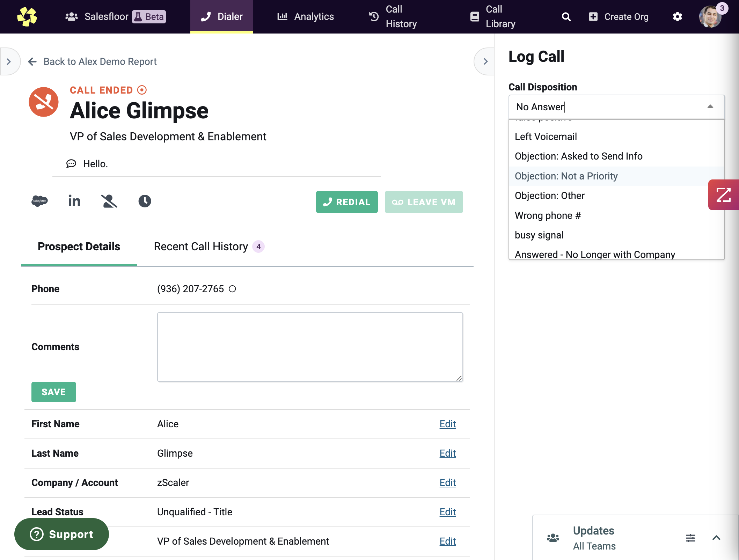Select the Prospect Details tab
Screen dimensions: 739x560
79,246
